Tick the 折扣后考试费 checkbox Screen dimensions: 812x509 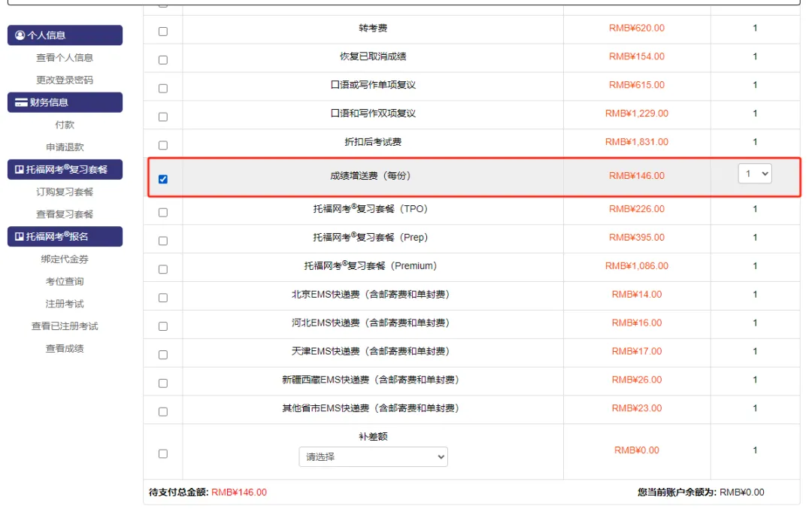tap(163, 145)
